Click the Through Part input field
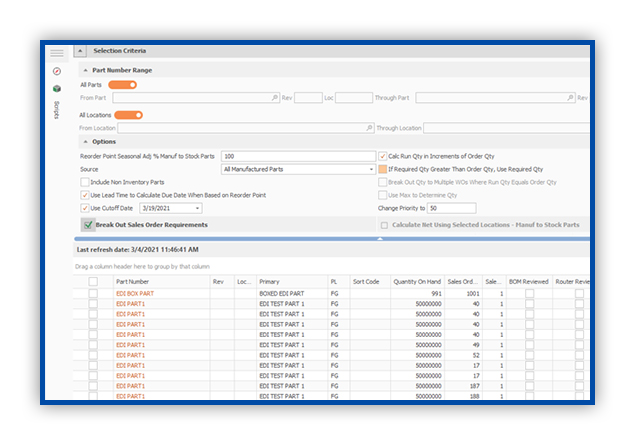 495,98
